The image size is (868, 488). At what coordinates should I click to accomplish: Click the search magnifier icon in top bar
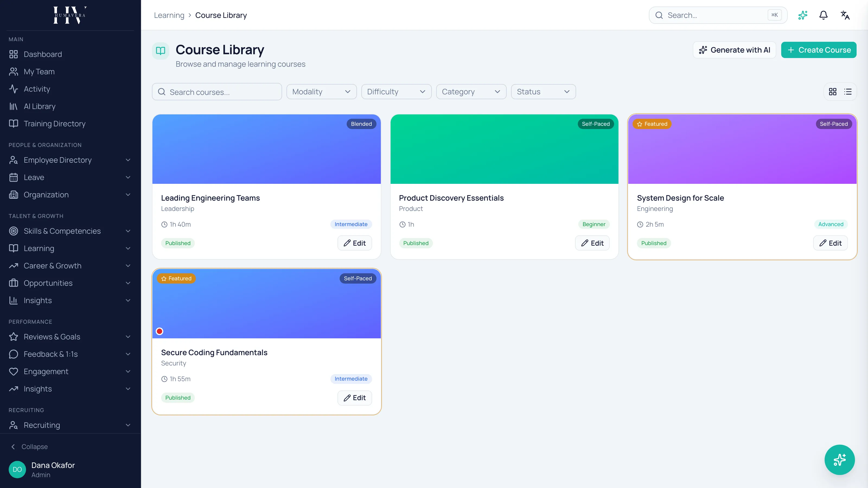(x=659, y=15)
